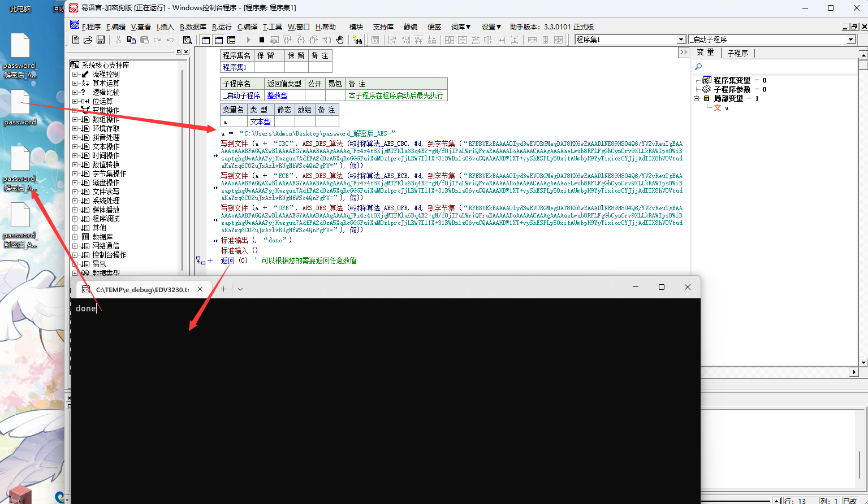Select the 数据库 tree item

(x=102, y=237)
